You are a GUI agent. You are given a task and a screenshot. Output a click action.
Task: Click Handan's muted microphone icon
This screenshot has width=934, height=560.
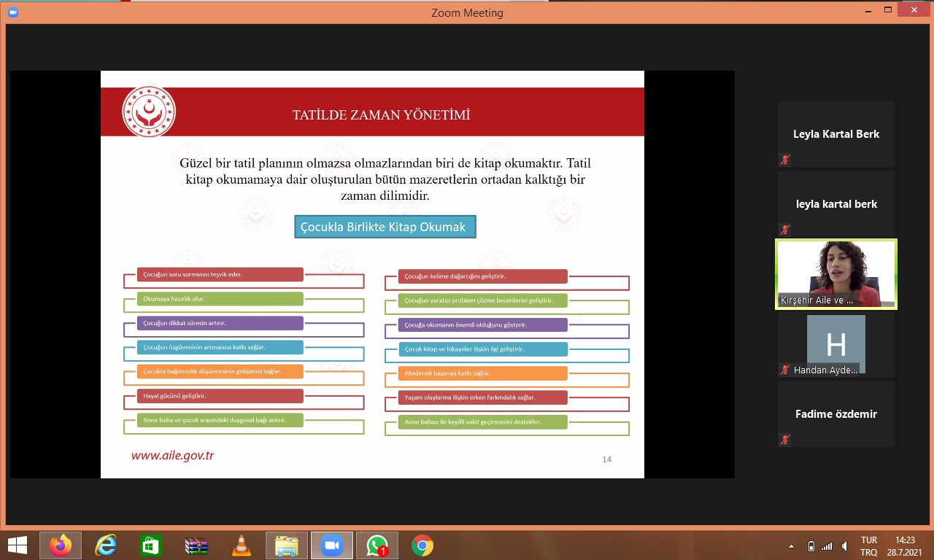pos(785,370)
